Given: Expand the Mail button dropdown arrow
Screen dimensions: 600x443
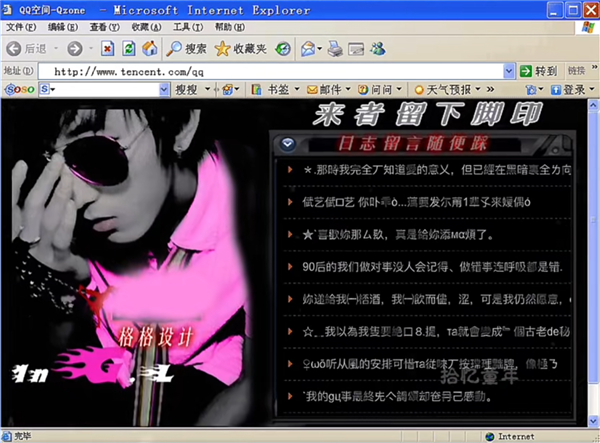Looking at the screenshot, I should 320,49.
